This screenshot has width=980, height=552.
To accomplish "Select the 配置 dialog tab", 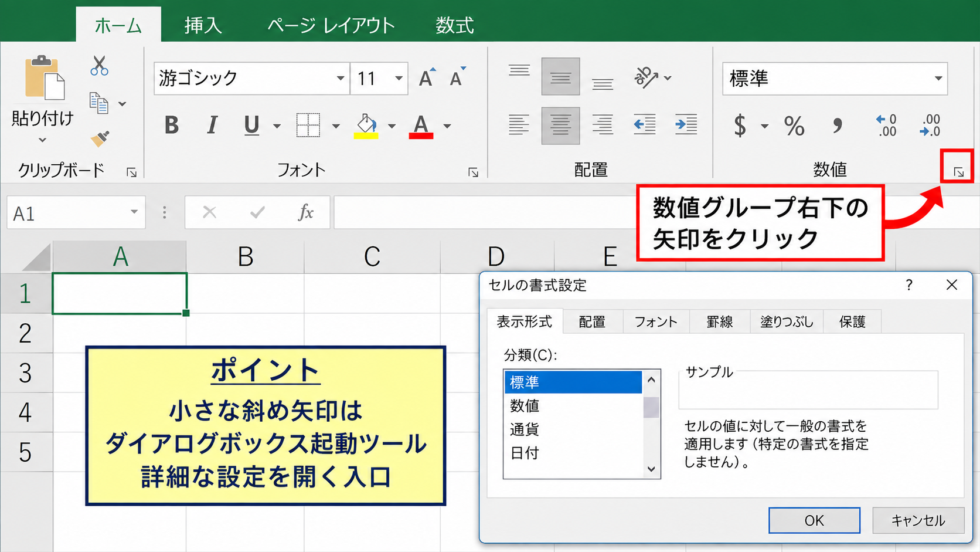I will point(592,321).
